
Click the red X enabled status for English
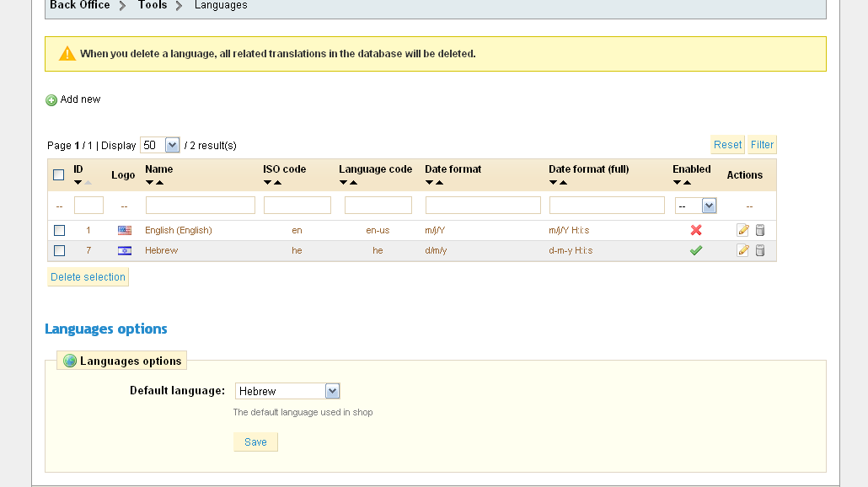[696, 230]
